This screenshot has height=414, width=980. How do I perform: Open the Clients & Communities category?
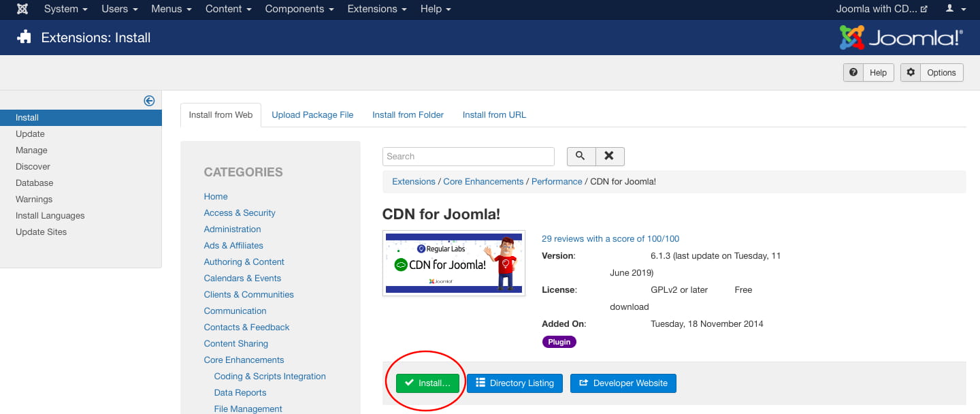(249, 295)
